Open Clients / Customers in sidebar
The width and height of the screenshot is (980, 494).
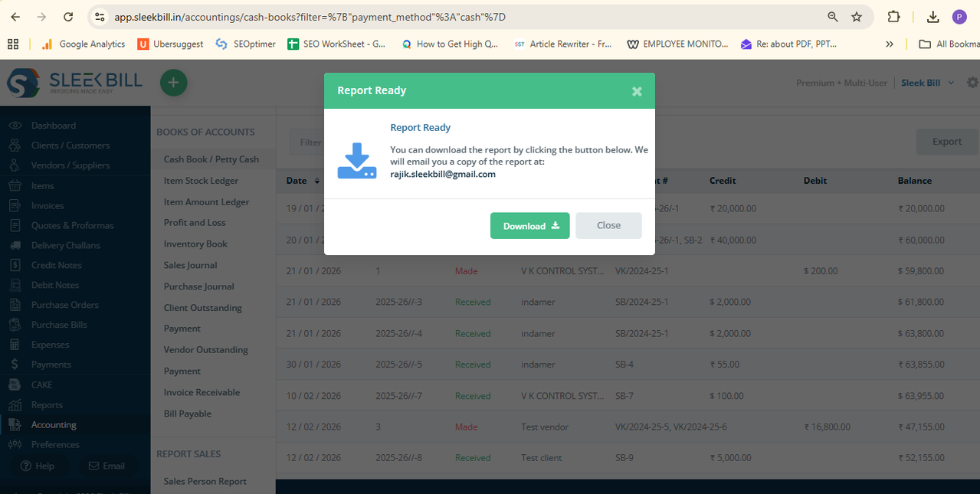70,146
